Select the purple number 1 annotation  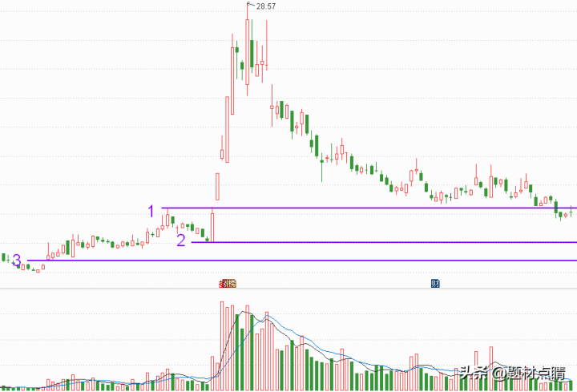151,211
